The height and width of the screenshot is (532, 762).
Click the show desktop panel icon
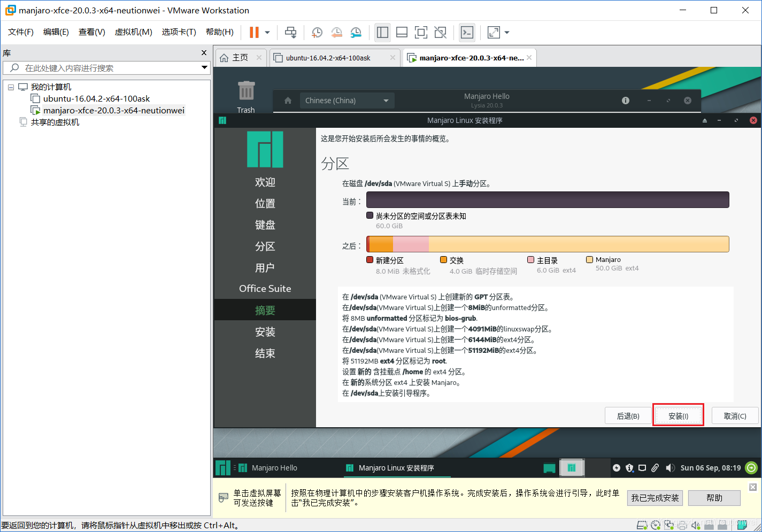pyautogui.click(x=549, y=468)
